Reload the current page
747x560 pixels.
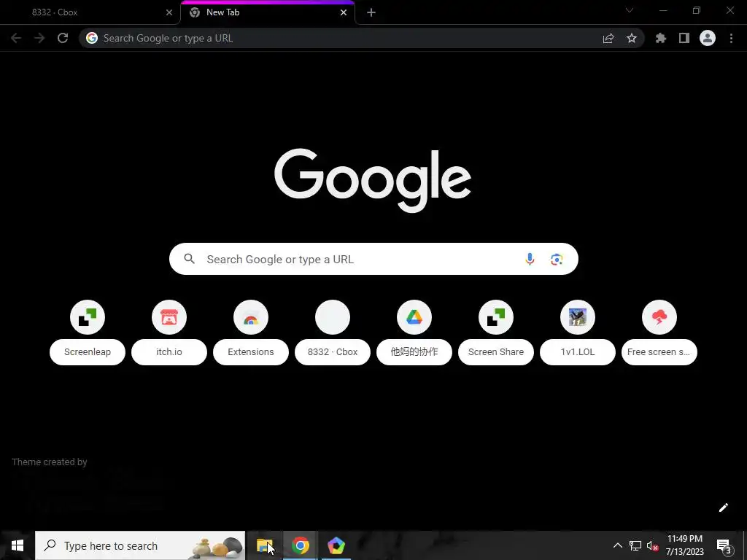pos(63,38)
